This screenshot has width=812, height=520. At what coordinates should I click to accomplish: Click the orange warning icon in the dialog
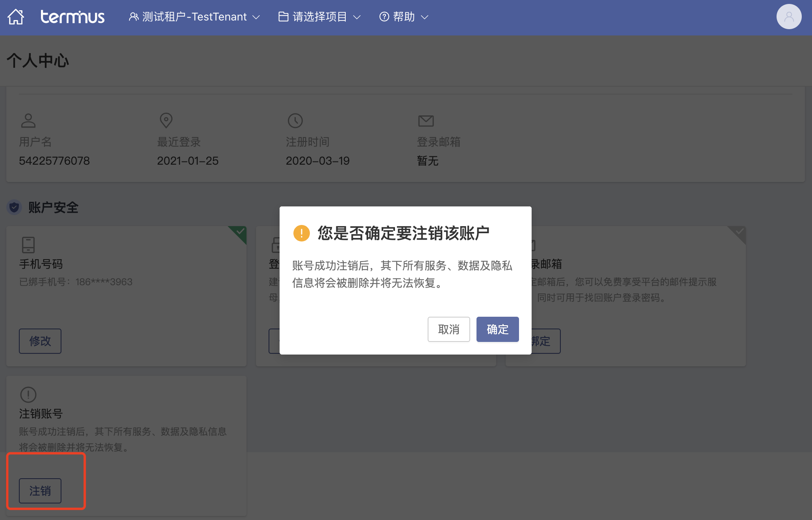click(302, 233)
